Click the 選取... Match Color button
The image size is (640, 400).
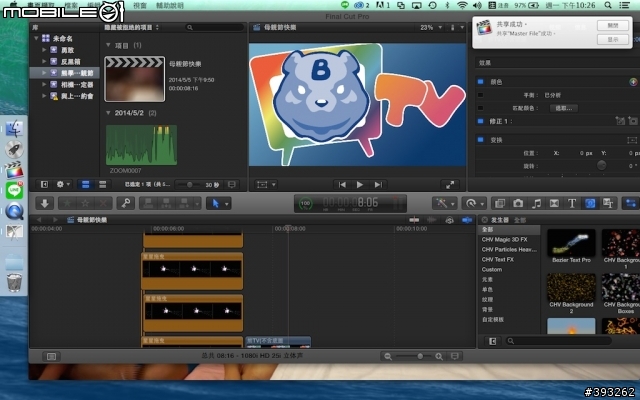(x=564, y=108)
